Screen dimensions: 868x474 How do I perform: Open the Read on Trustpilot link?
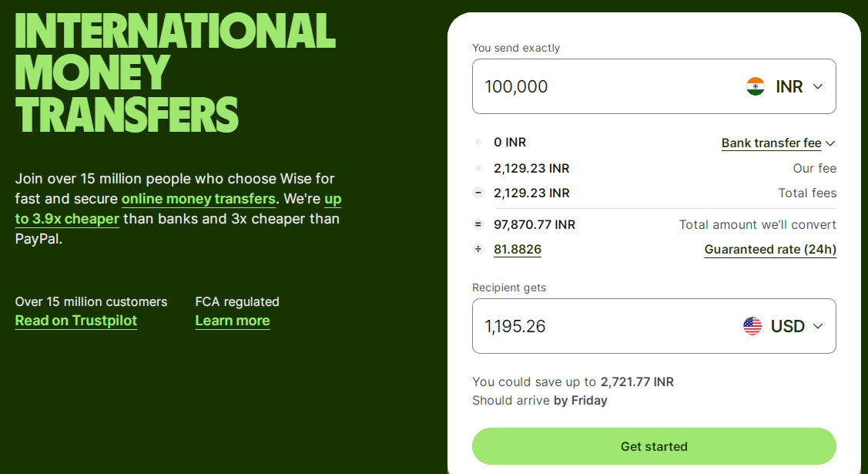(x=76, y=321)
